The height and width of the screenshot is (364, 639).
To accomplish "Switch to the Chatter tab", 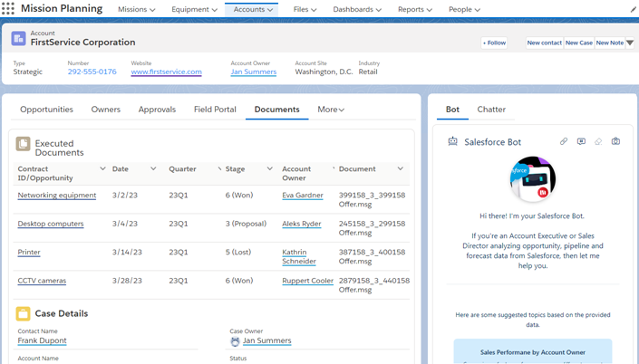I will click(491, 110).
